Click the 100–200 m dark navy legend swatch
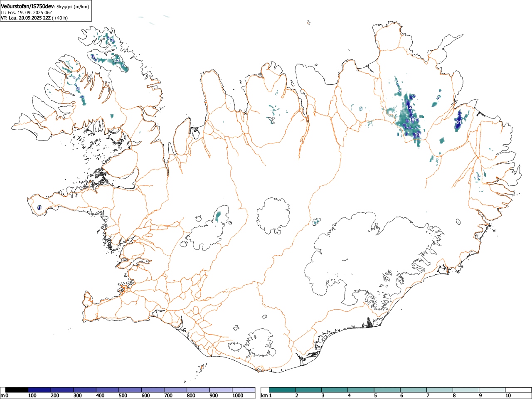The width and height of the screenshot is (532, 399). pos(39,390)
